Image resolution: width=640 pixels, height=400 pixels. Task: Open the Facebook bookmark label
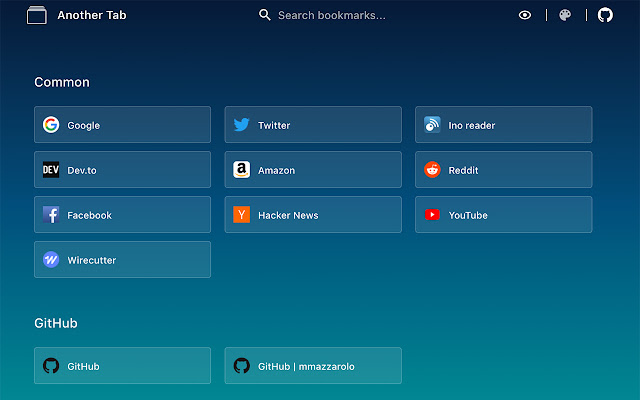[89, 215]
